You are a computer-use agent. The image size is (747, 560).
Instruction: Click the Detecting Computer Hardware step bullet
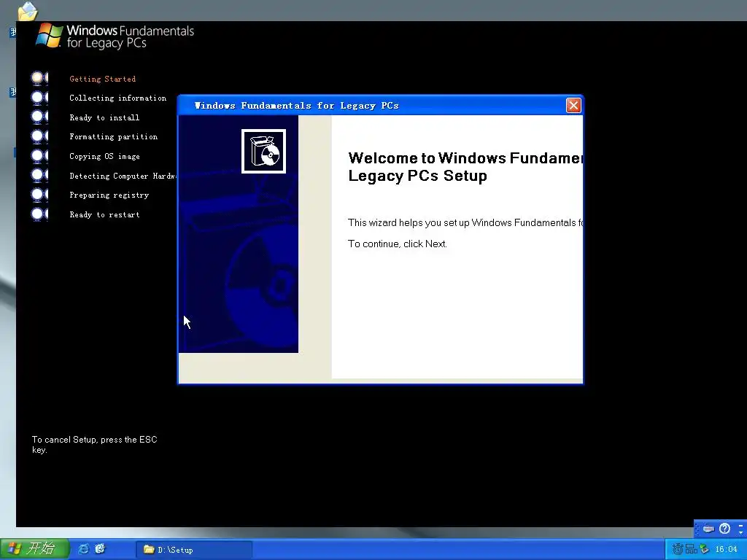39,175
